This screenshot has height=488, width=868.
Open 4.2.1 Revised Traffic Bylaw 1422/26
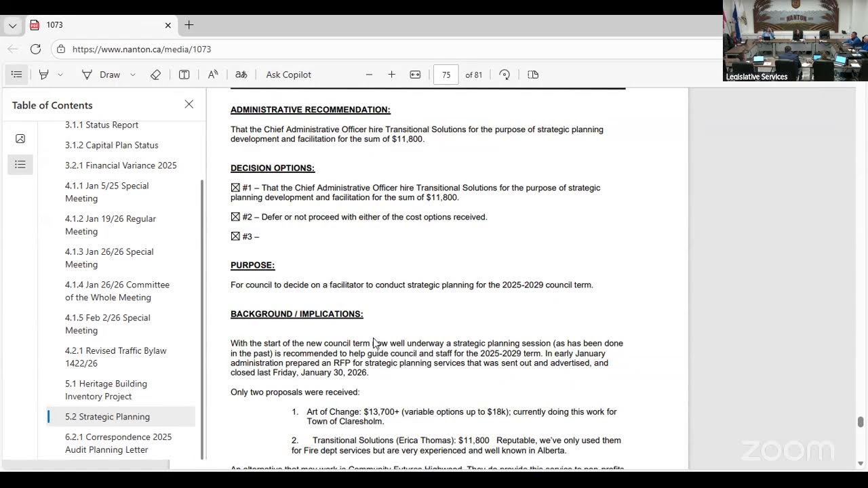tap(116, 357)
